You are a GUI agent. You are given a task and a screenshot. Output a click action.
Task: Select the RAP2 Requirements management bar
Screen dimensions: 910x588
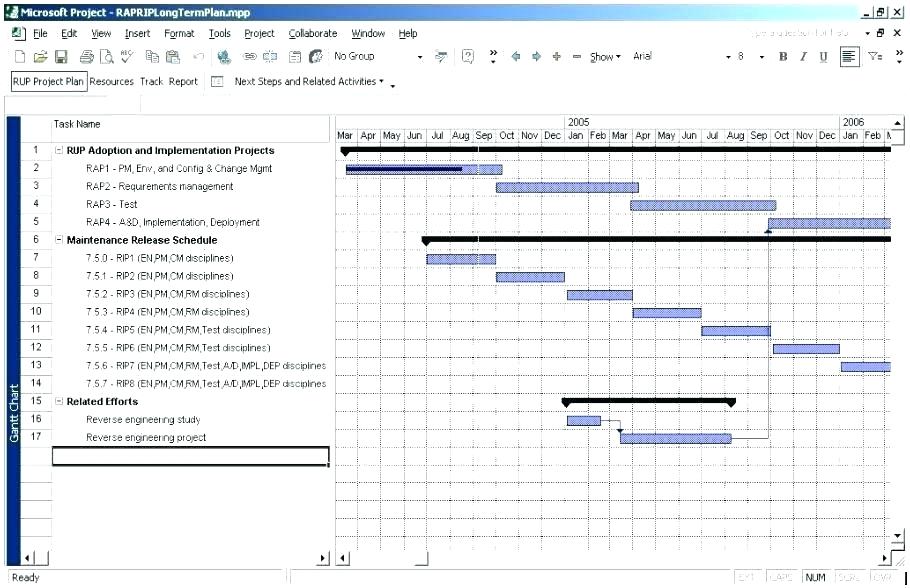coord(568,187)
